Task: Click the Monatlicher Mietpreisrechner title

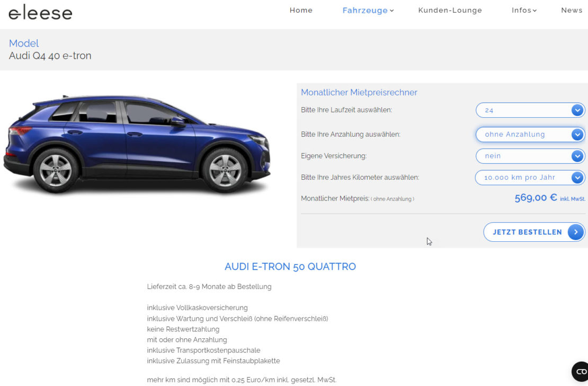Action: tap(359, 92)
